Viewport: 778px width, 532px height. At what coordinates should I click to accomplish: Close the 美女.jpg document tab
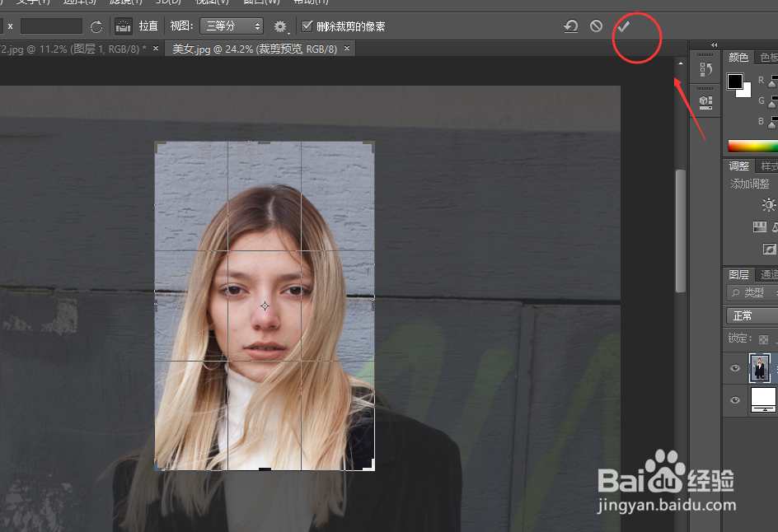pos(347,48)
